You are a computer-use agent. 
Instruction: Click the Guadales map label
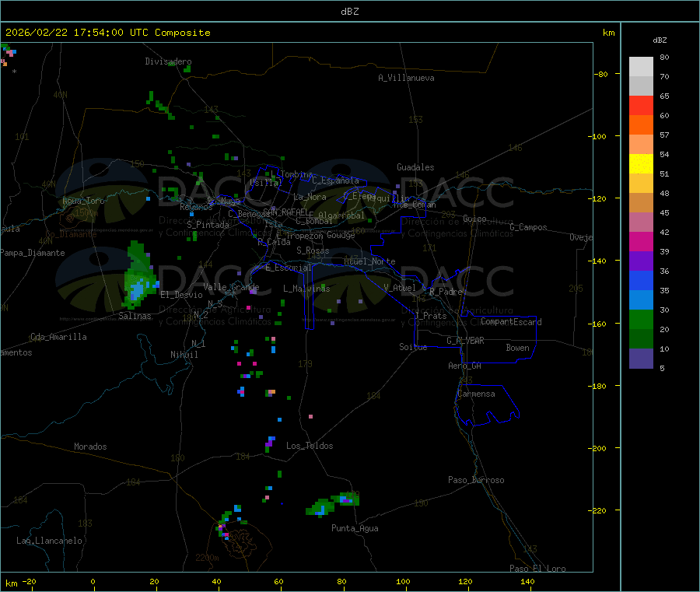pyautogui.click(x=415, y=167)
